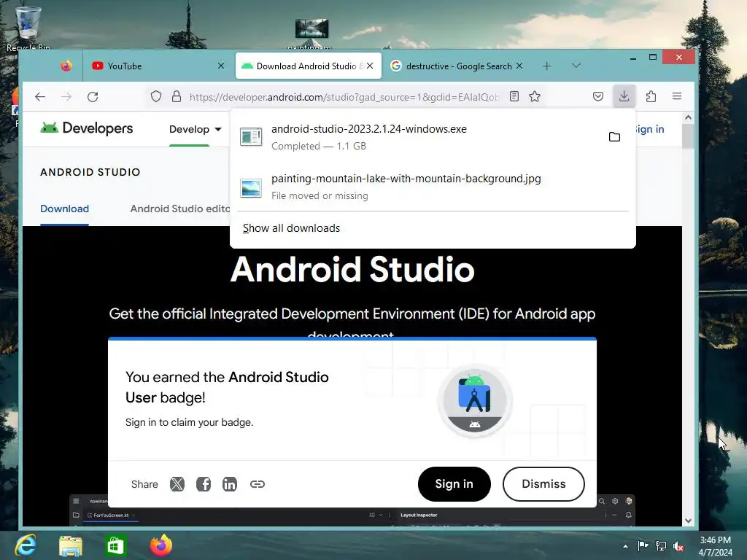
Task: Click Show all downloads
Action: pos(291,228)
